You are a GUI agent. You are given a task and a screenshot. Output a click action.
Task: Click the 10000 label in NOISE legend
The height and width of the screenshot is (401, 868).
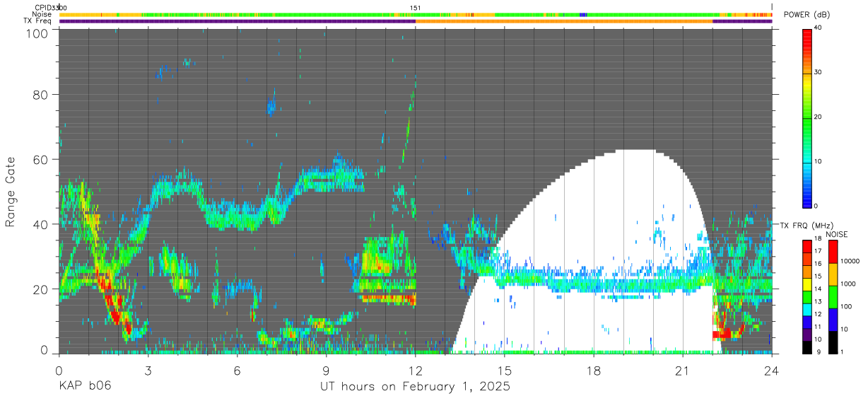(x=850, y=261)
